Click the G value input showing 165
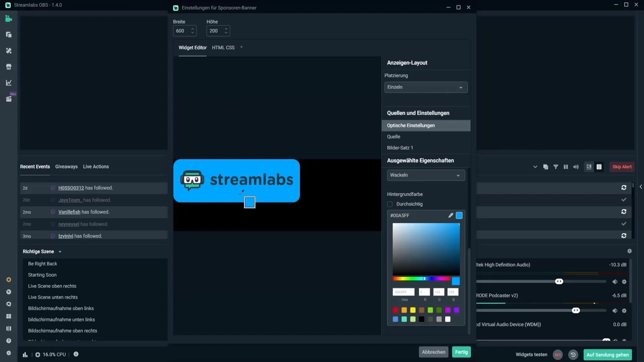Screen dimensions: 644x362 (x=439, y=292)
